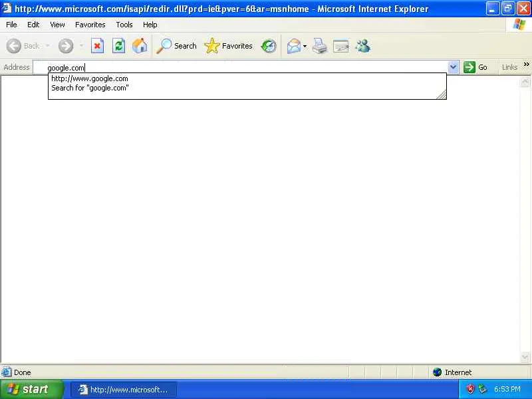The width and height of the screenshot is (532, 399).
Task: Click the Forward navigation button
Action: (66, 46)
